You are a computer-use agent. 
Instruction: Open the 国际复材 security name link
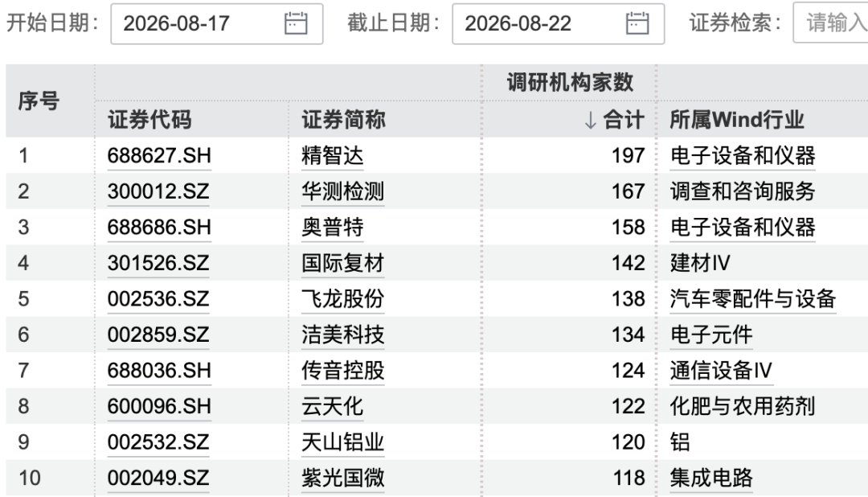(342, 263)
